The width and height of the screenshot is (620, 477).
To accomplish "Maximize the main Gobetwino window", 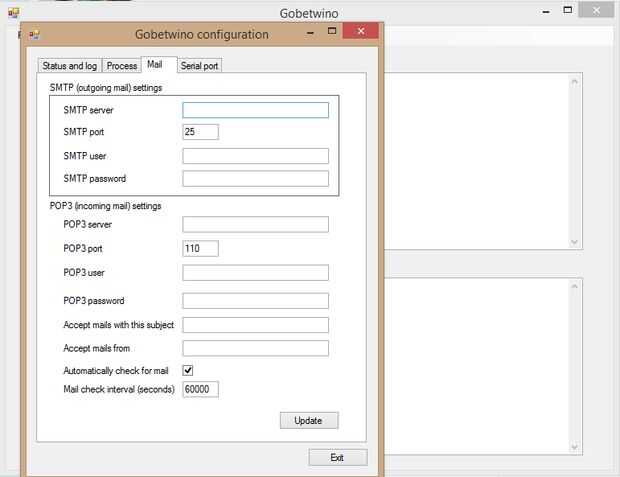I will pyautogui.click(x=568, y=10).
